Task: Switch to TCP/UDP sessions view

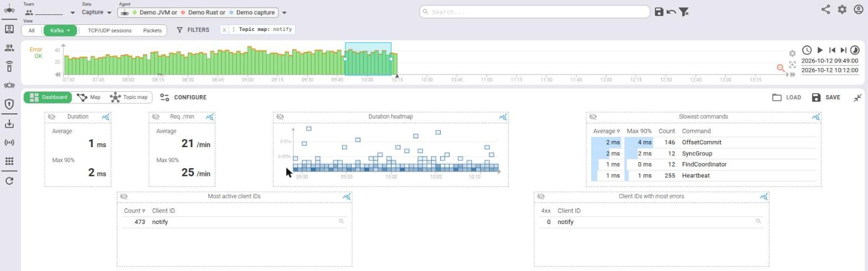Action: [x=110, y=30]
